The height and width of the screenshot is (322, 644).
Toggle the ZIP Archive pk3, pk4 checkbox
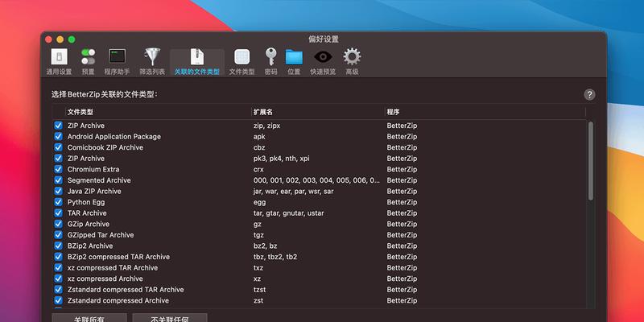(x=58, y=158)
